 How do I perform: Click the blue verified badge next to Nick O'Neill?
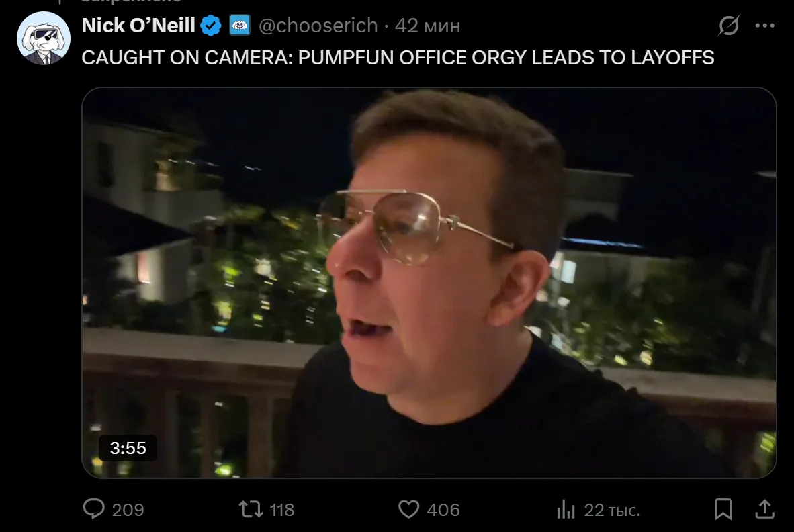pos(211,24)
